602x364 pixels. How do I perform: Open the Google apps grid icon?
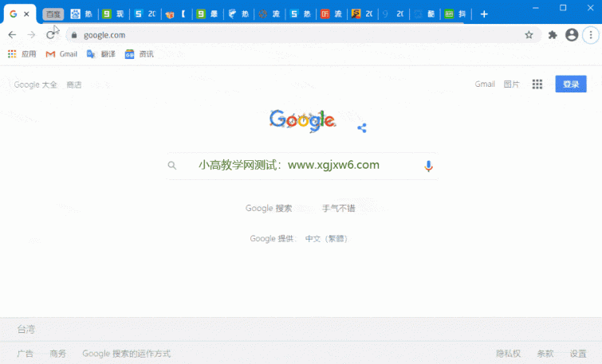(x=537, y=84)
